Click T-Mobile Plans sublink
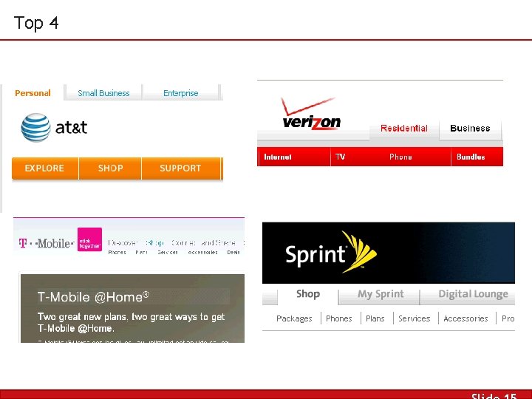 (141, 253)
